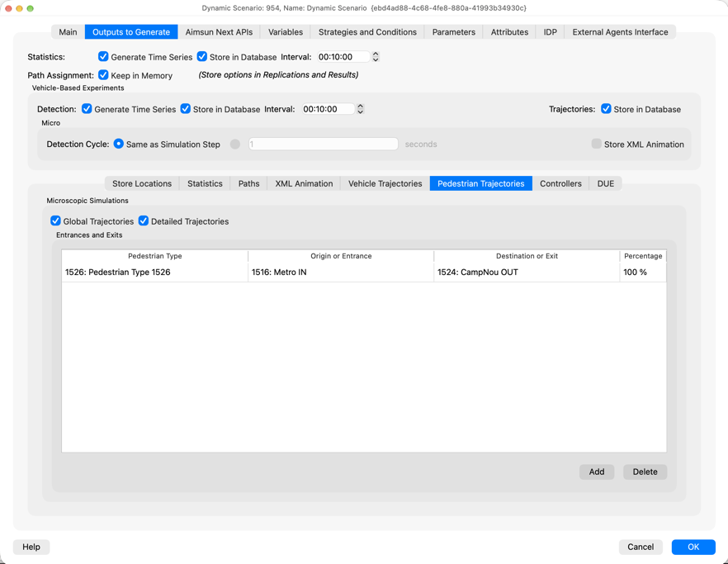
Task: Select cell 1526: Pedestrian Type 1526
Action: coord(155,273)
